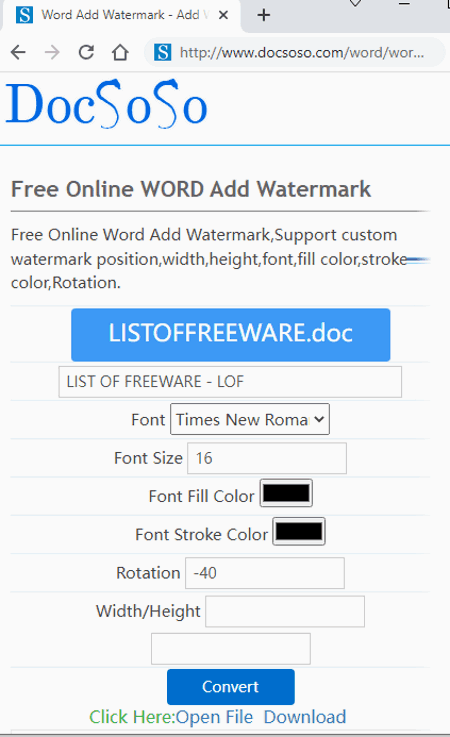Click the watermark text field

[230, 382]
